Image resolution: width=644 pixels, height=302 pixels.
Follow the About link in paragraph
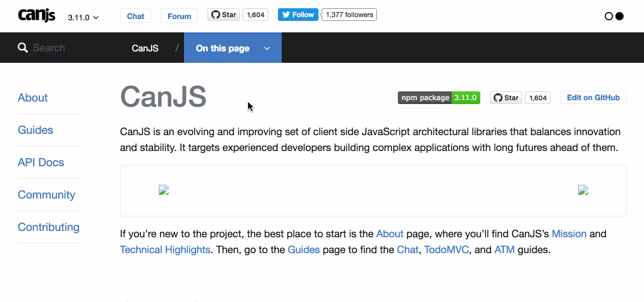[x=390, y=234]
